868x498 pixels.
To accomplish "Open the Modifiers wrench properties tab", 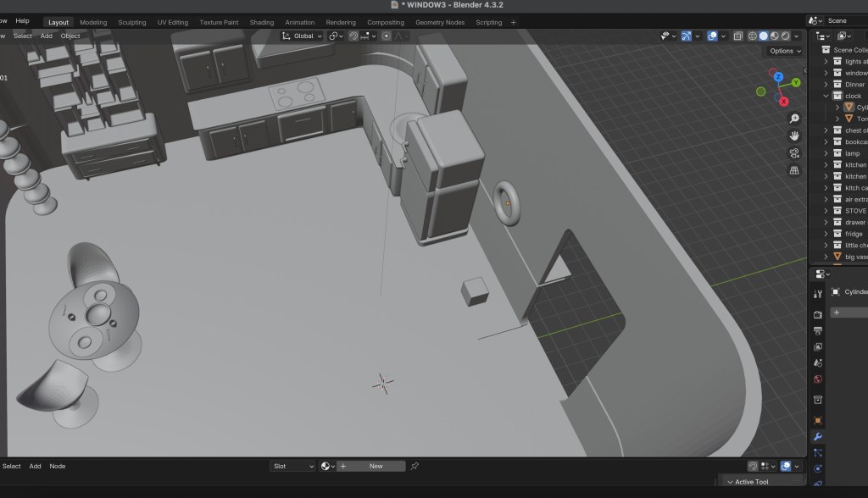I will tap(818, 436).
